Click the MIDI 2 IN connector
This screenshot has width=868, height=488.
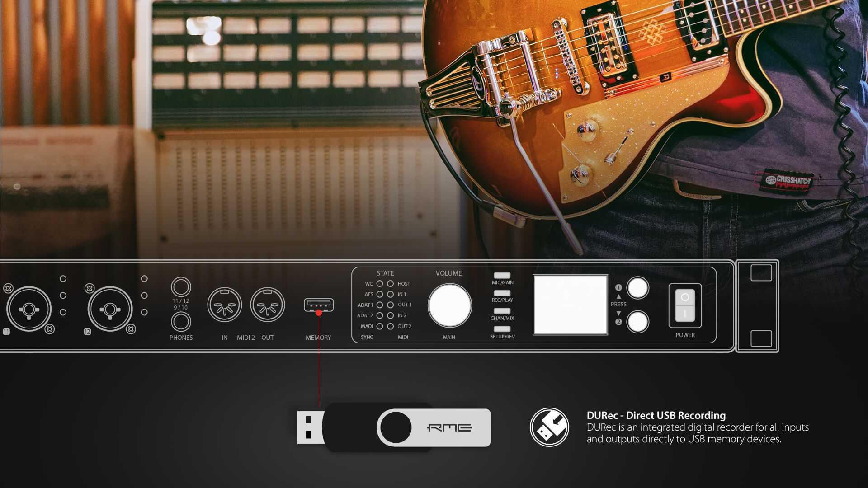224,305
